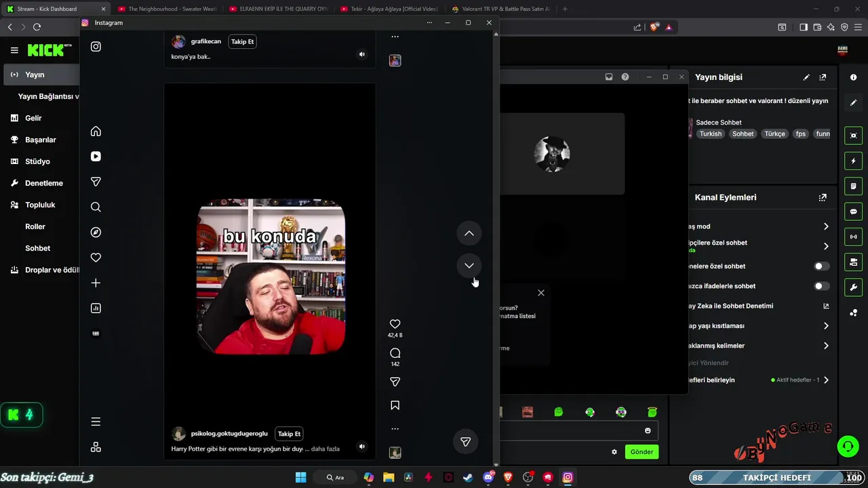Expand the 'aklanmış kelimeler' chevron
Image resolution: width=868 pixels, height=488 pixels.
click(x=826, y=346)
